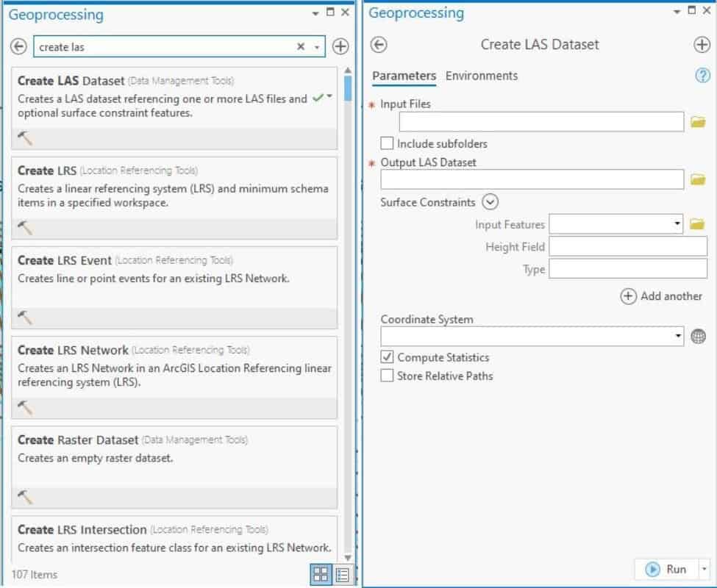Close the left Geoprocessing pane
The height and width of the screenshot is (588, 717).
[x=345, y=12]
